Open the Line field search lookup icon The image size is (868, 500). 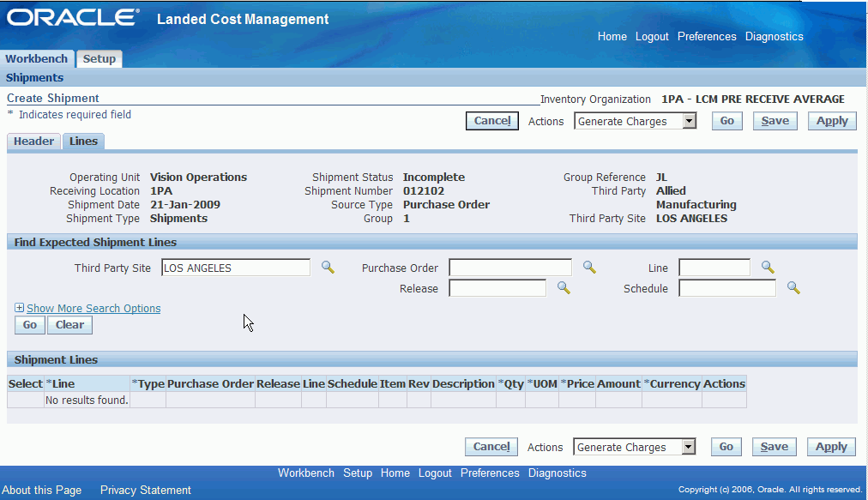[768, 268]
